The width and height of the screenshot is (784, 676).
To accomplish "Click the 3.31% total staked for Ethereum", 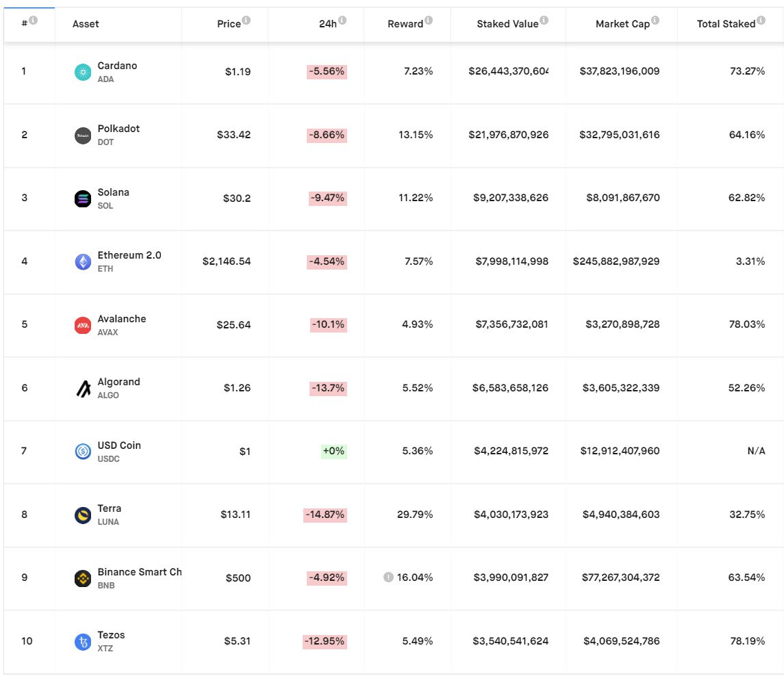I will (750, 261).
